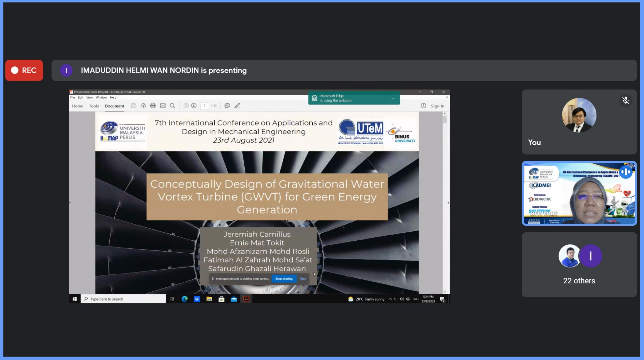644x360 pixels.
Task: Click the page number input field
Action: 205,106
